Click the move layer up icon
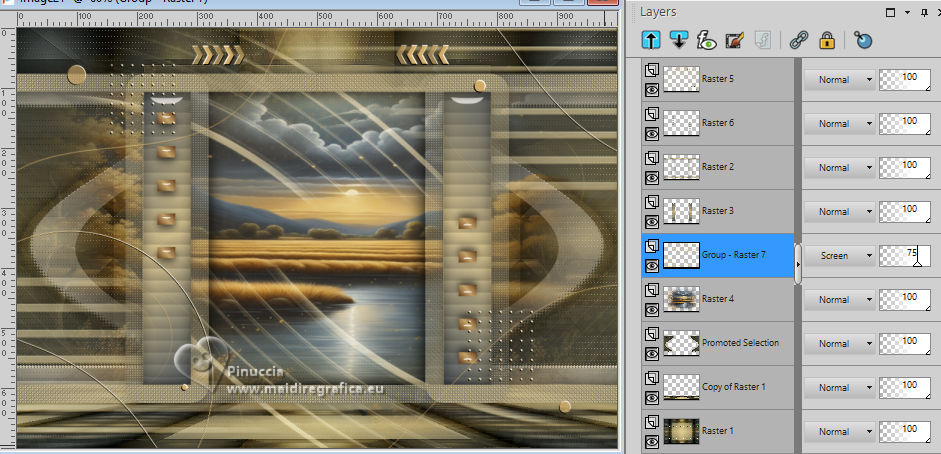Image resolution: width=941 pixels, height=454 pixels. click(x=651, y=41)
